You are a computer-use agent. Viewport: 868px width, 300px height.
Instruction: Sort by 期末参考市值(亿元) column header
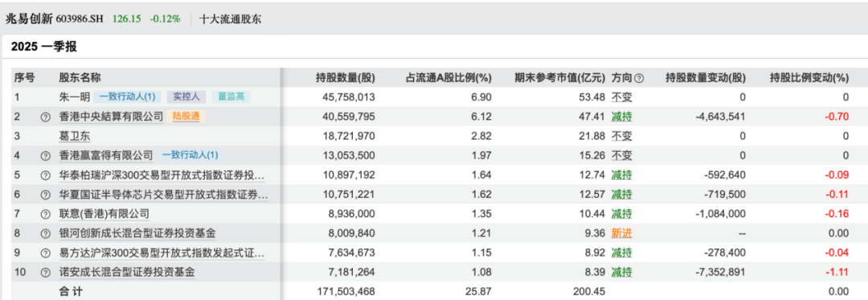pos(560,78)
